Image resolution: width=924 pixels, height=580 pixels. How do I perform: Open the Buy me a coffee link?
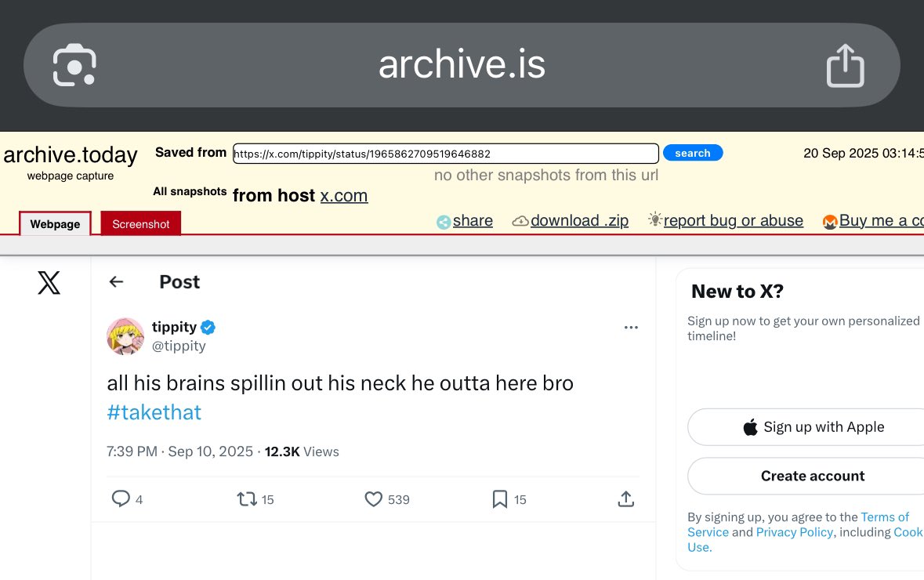click(x=882, y=220)
